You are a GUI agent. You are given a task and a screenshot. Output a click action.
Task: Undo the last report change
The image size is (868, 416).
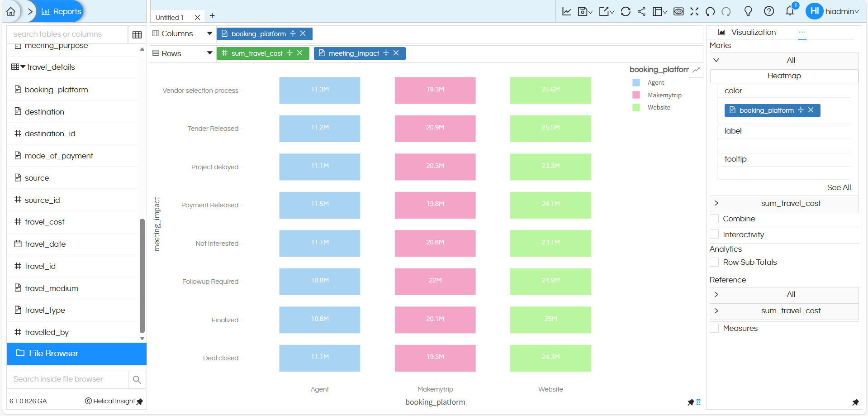click(710, 11)
